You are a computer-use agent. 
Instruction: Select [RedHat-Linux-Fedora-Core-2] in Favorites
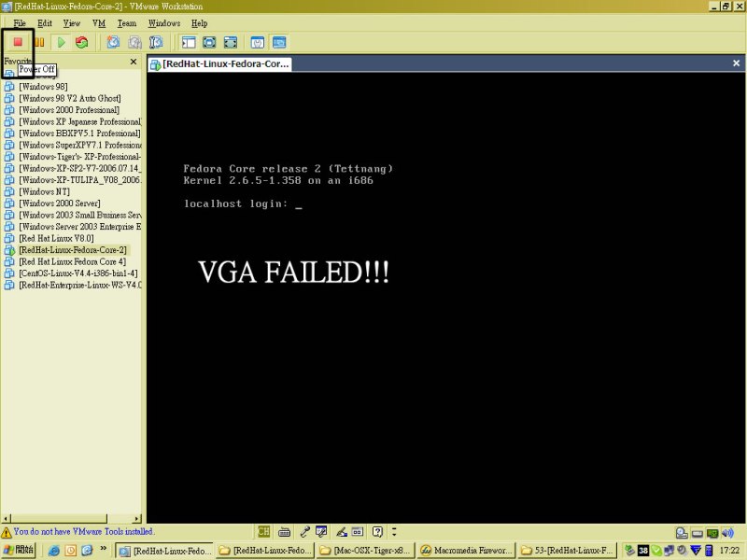pyautogui.click(x=73, y=250)
